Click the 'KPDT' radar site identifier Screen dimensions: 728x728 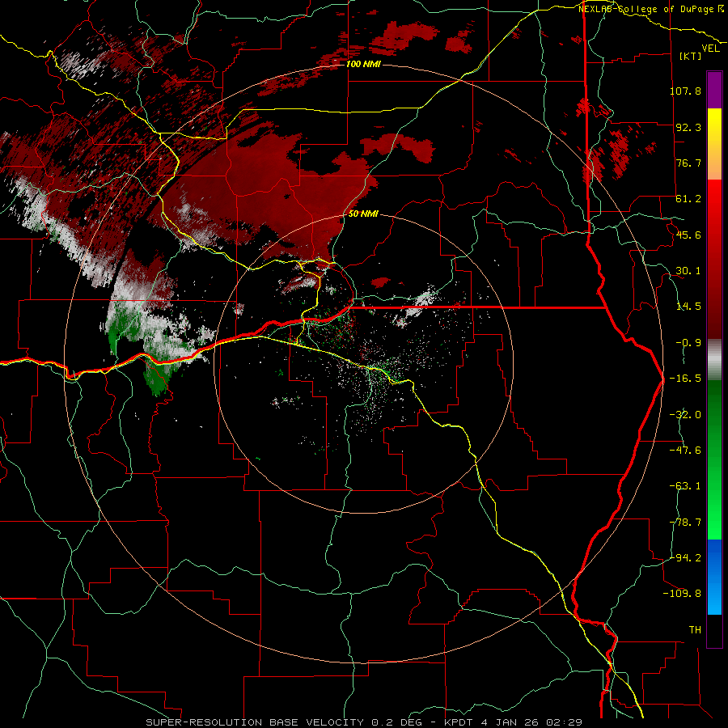coord(457,722)
